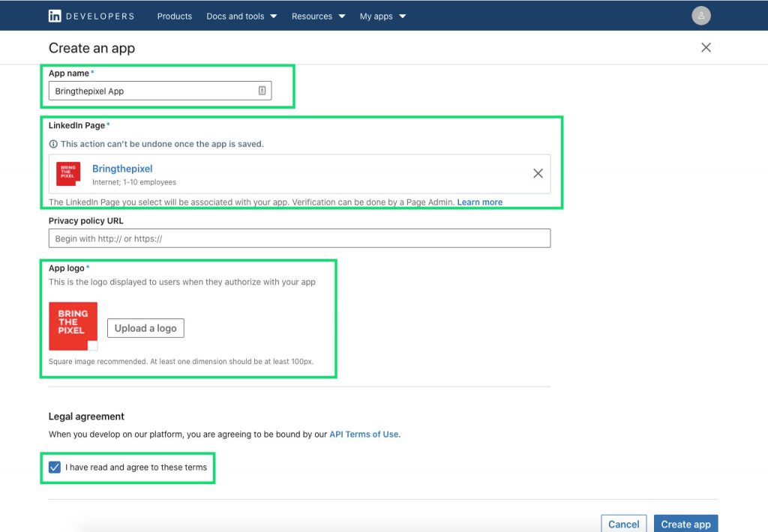This screenshot has height=532, width=768.
Task: Click the info icon beside undo warning
Action: [53, 144]
